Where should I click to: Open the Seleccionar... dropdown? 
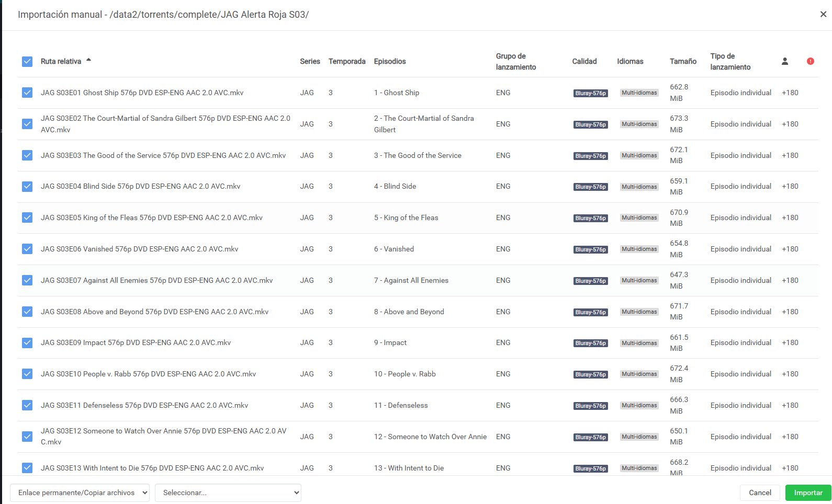[228, 492]
